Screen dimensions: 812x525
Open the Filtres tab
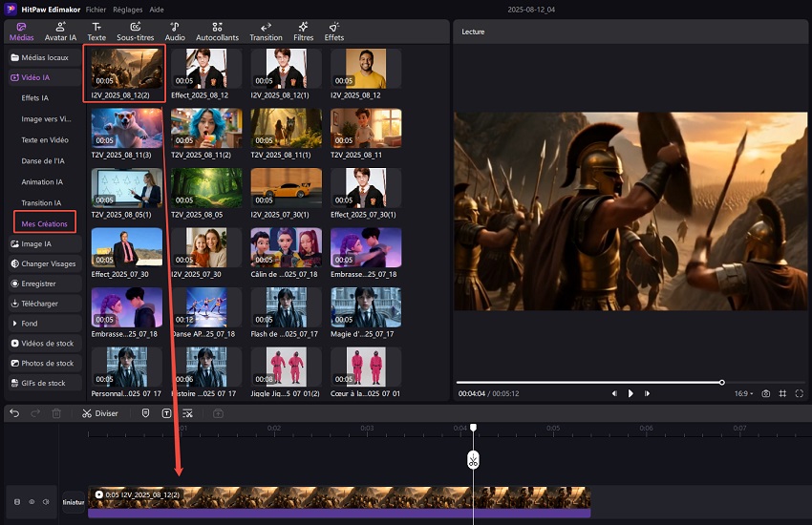(303, 31)
